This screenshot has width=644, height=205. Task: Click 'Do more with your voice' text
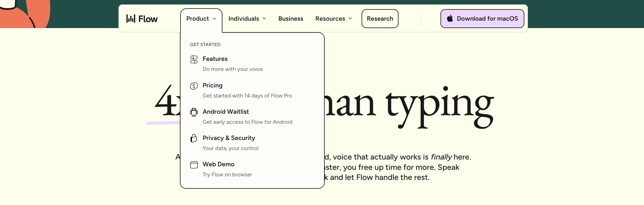pyautogui.click(x=232, y=69)
